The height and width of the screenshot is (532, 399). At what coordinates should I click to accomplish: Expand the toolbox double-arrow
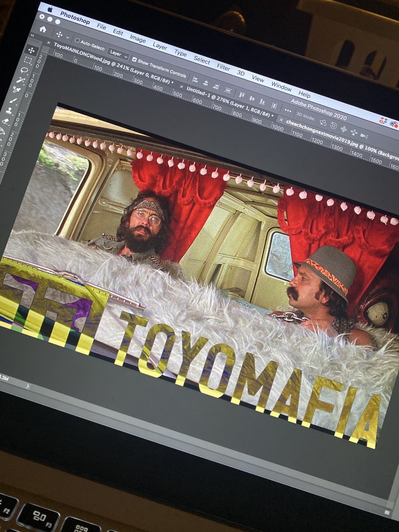32,35
